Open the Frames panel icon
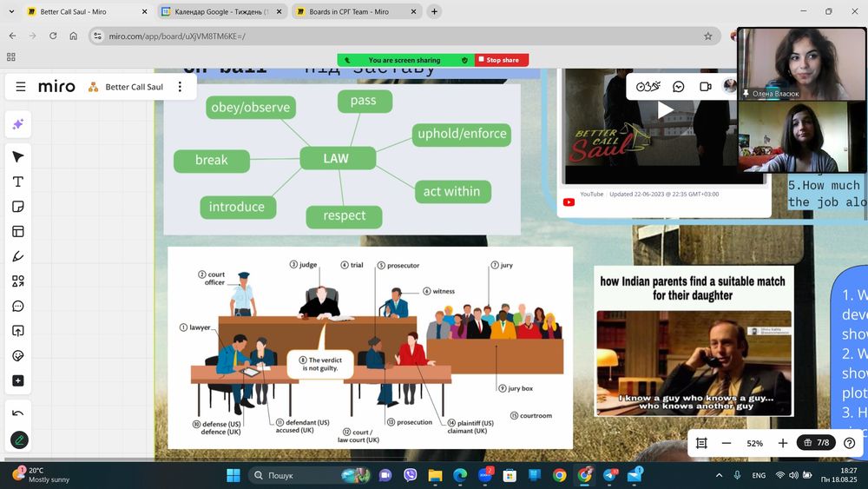The width and height of the screenshot is (868, 489). point(701,443)
